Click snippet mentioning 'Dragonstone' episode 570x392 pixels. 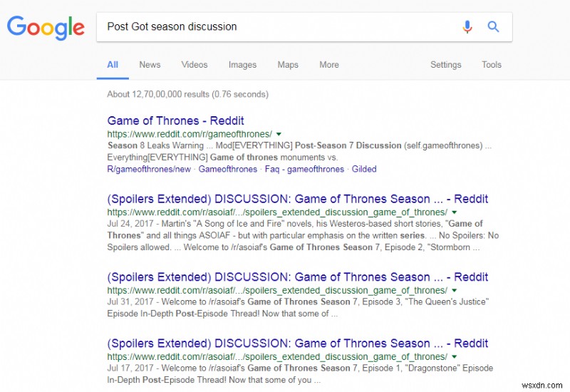point(300,373)
